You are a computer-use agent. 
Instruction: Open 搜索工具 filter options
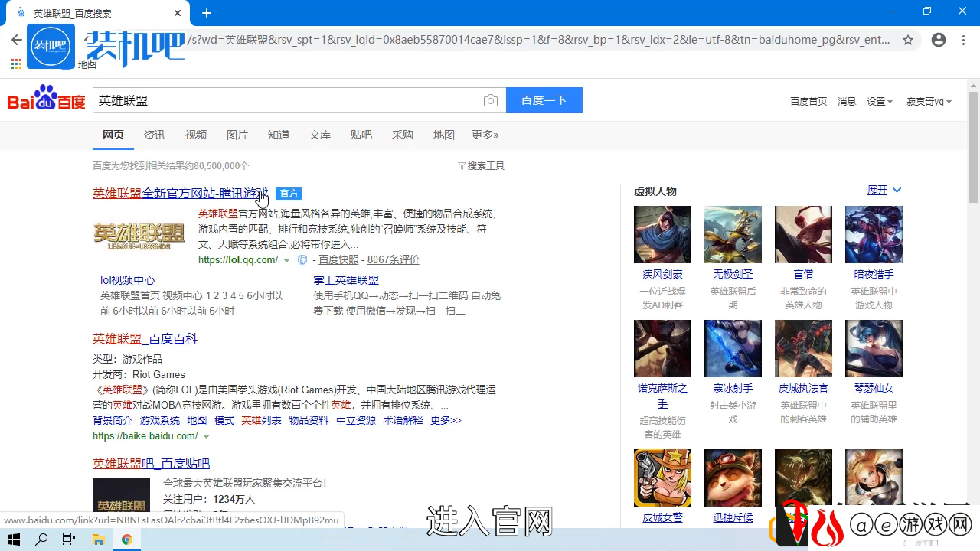481,166
